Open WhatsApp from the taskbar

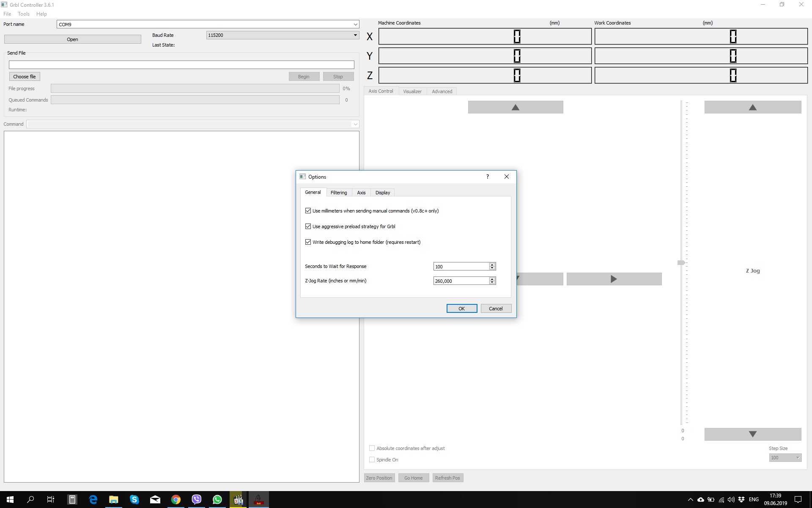(217, 500)
